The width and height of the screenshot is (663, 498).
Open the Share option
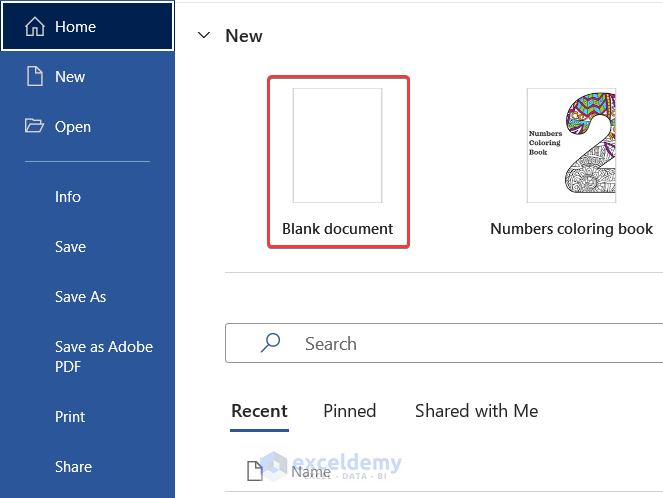[73, 467]
